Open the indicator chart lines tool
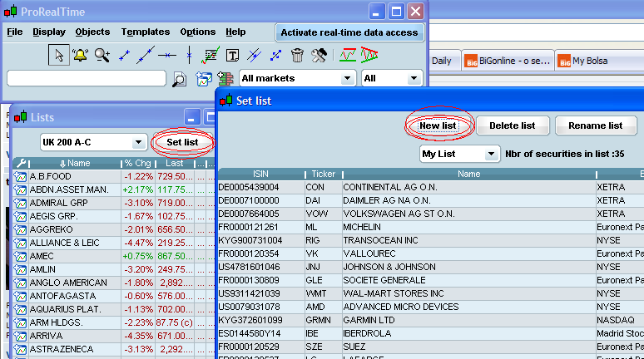 coord(211,55)
